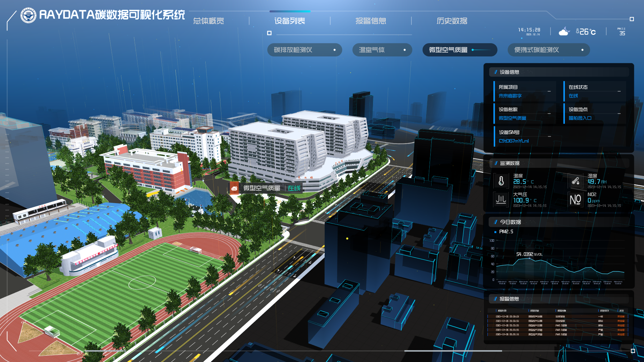Click the atmospheric pressure icon
The image size is (644, 362).
[x=501, y=200]
